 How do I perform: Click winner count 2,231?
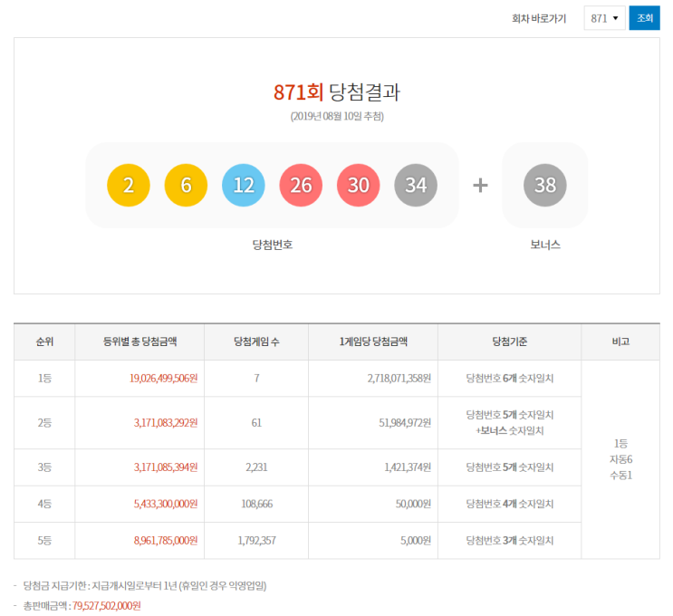[x=256, y=467]
